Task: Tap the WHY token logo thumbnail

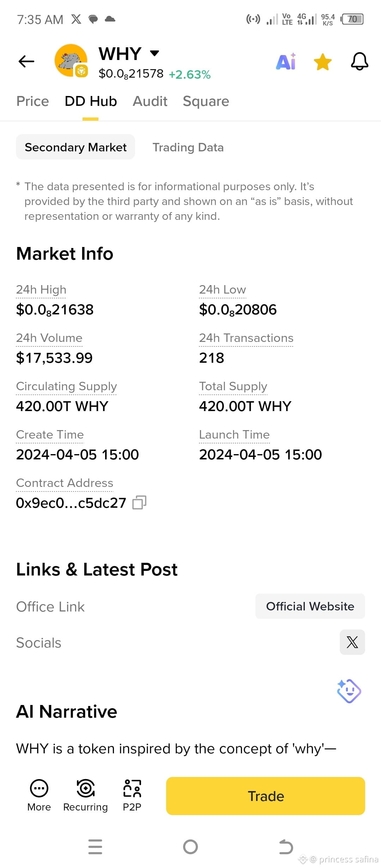Action: [71, 61]
